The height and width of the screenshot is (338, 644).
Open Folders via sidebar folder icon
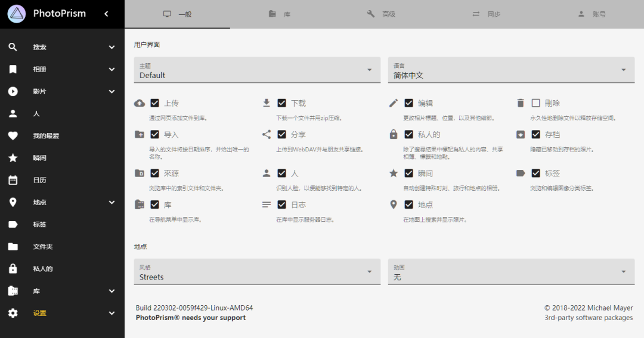pos(13,247)
